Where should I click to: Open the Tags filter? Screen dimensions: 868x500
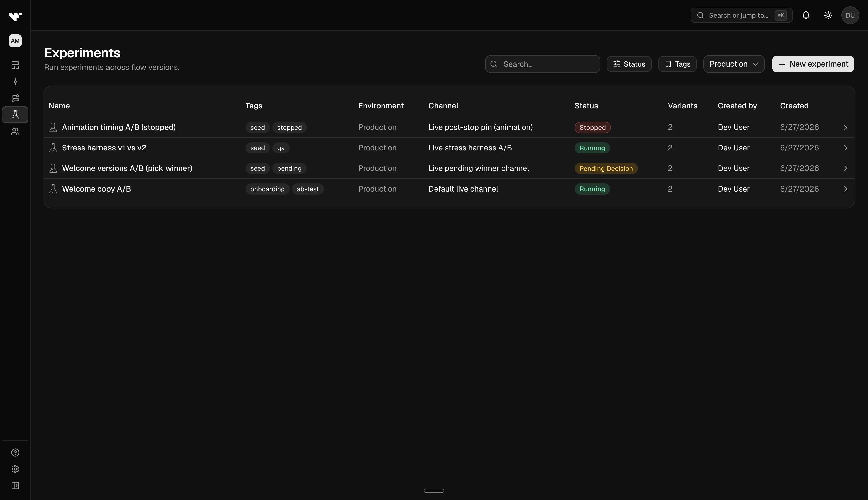[677, 64]
